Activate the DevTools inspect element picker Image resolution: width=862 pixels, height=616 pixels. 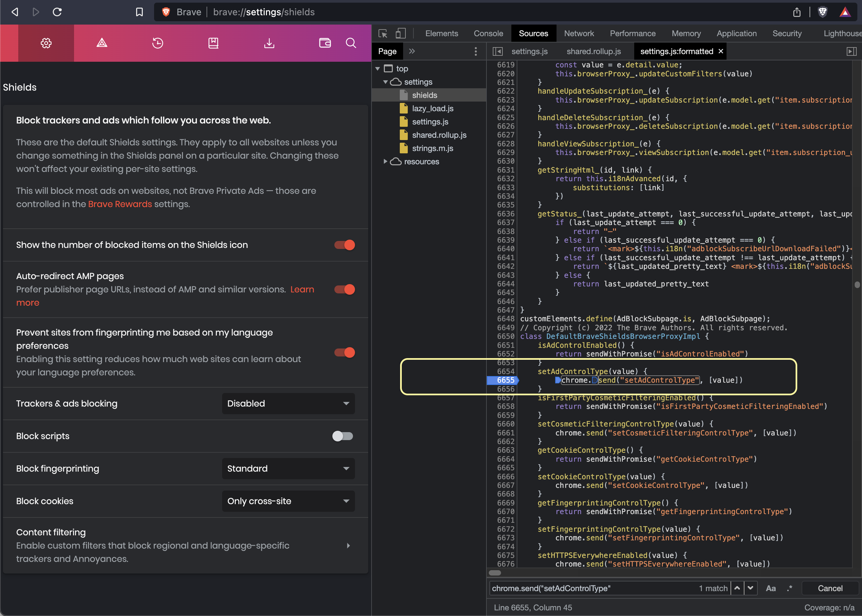tap(383, 34)
